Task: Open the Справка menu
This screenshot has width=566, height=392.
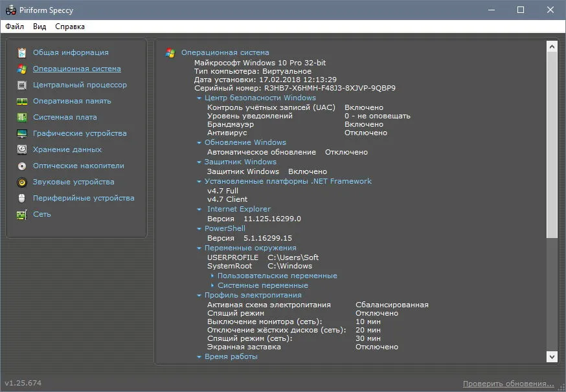Action: 70,27
